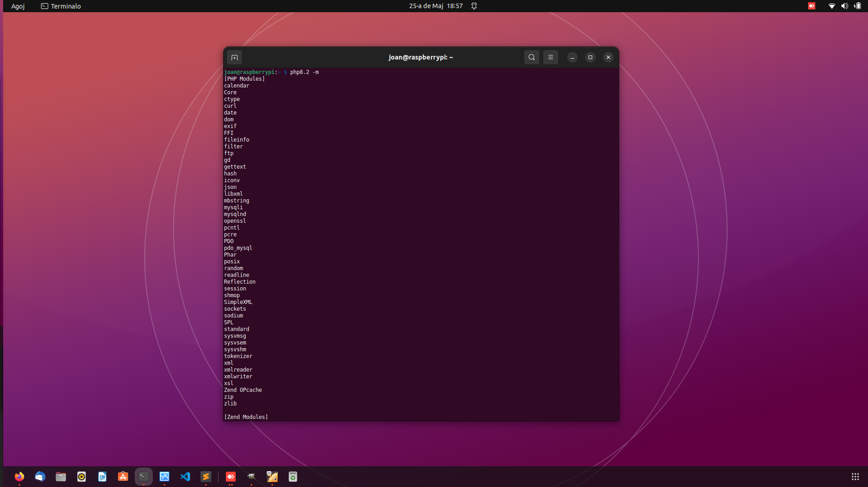Click the terminal search icon
This screenshot has height=487, width=868.
click(x=532, y=57)
